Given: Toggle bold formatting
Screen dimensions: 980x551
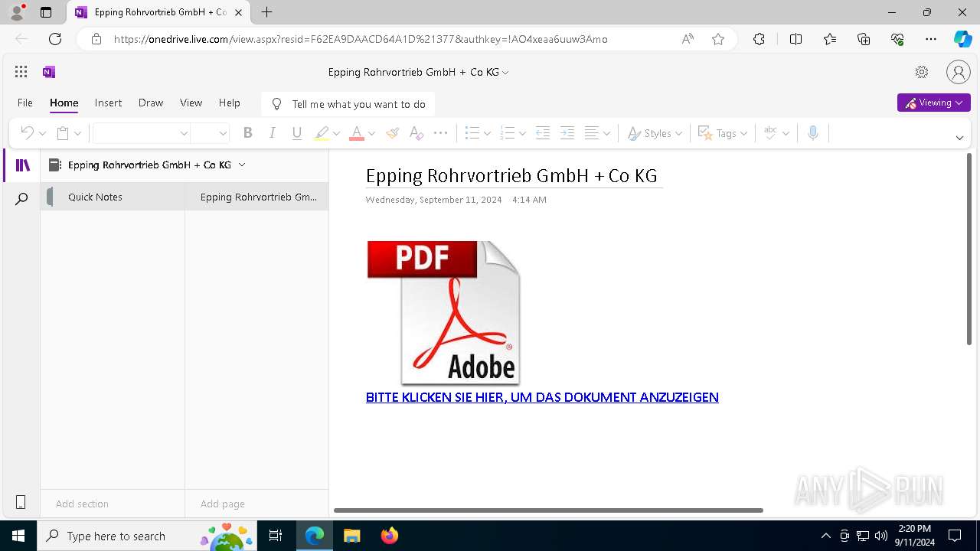Looking at the screenshot, I should 247,133.
